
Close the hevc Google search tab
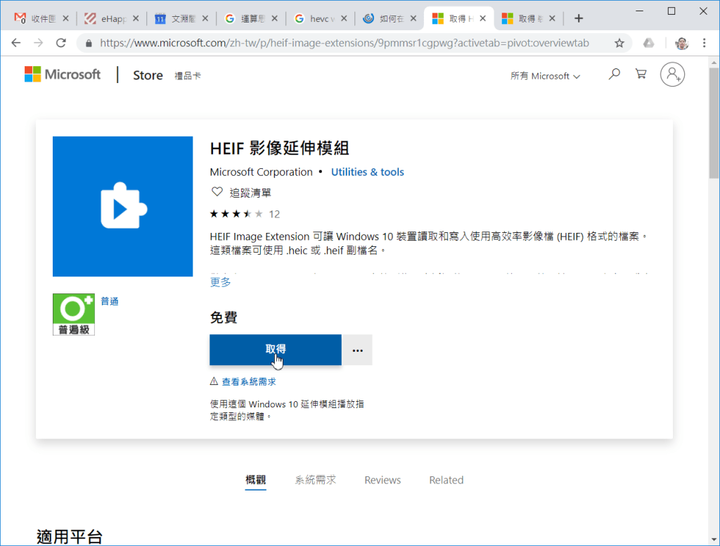pyautogui.click(x=344, y=18)
